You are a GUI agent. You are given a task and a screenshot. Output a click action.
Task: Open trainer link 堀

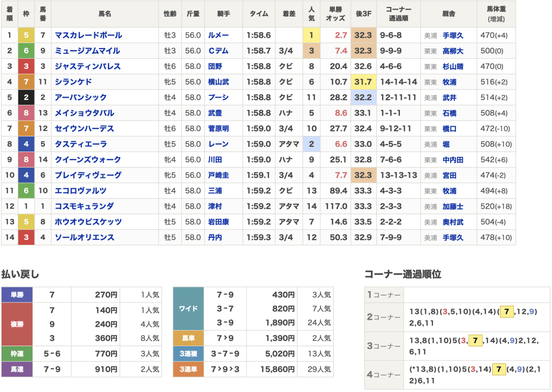[446, 144]
